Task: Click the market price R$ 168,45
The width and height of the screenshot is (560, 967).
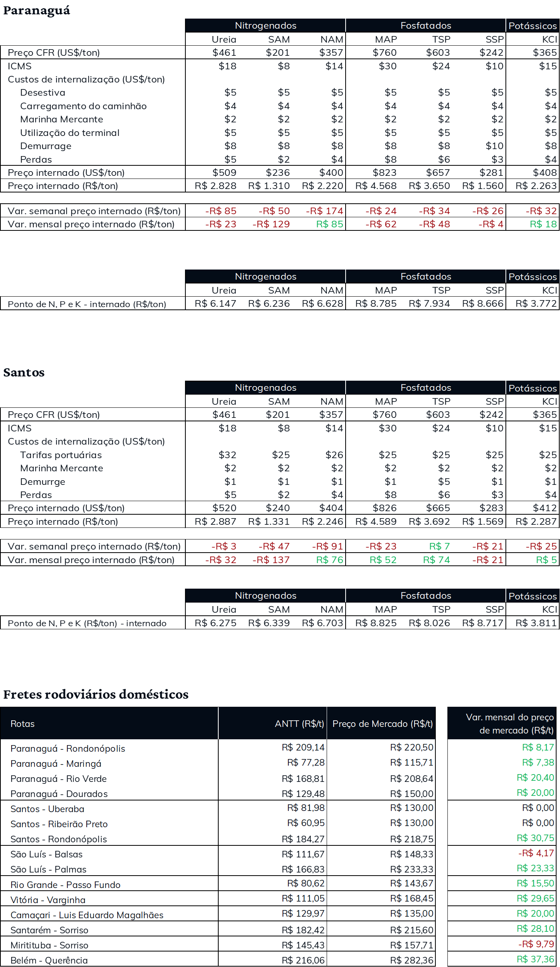Action: point(411,898)
